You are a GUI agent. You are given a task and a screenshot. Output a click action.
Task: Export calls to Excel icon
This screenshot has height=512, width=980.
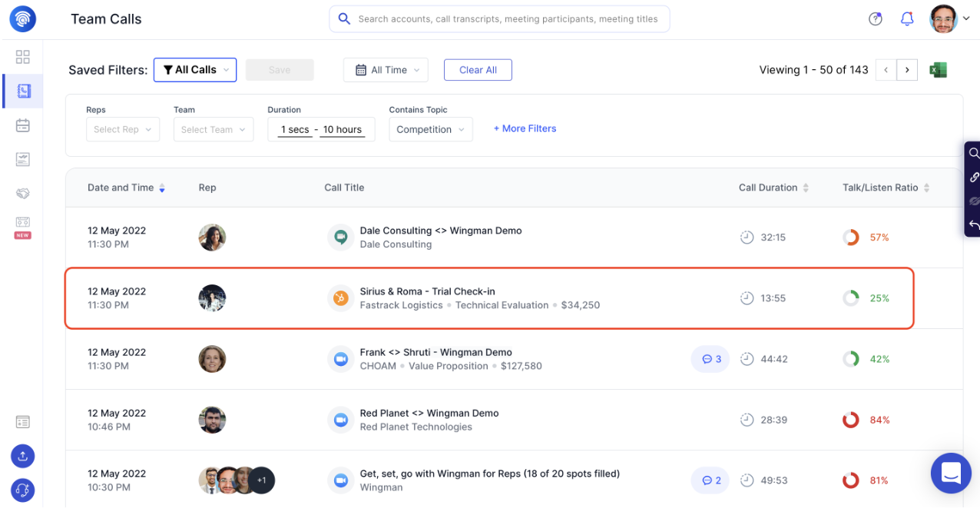point(938,70)
